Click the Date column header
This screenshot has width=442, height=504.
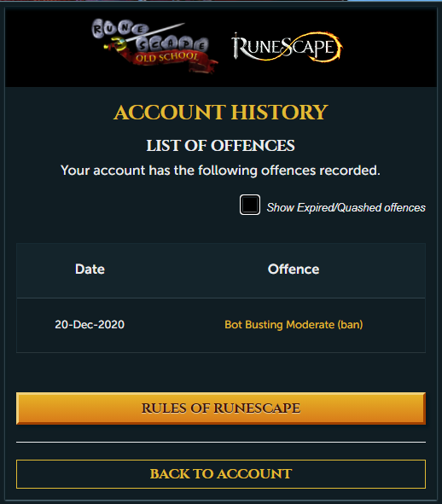pyautogui.click(x=90, y=269)
